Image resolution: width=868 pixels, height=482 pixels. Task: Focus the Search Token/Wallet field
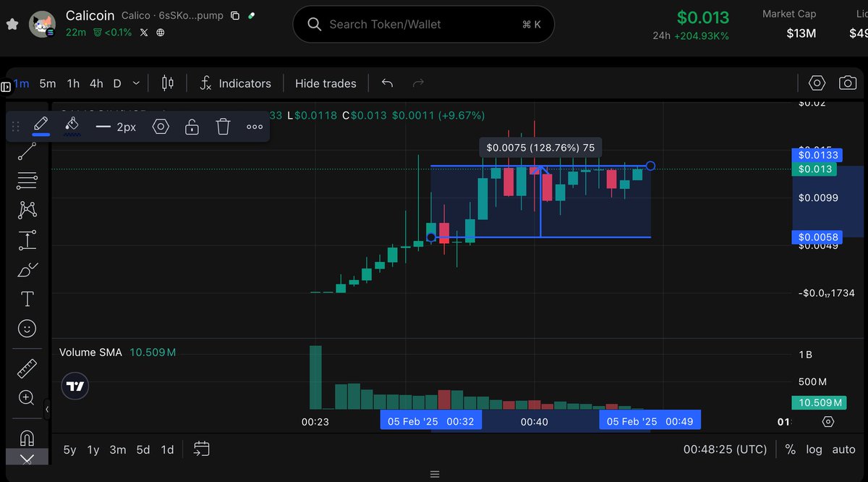coord(424,25)
